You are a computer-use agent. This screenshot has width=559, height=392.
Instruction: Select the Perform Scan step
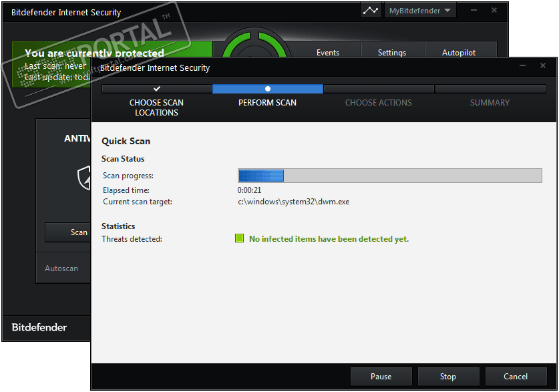click(x=267, y=103)
